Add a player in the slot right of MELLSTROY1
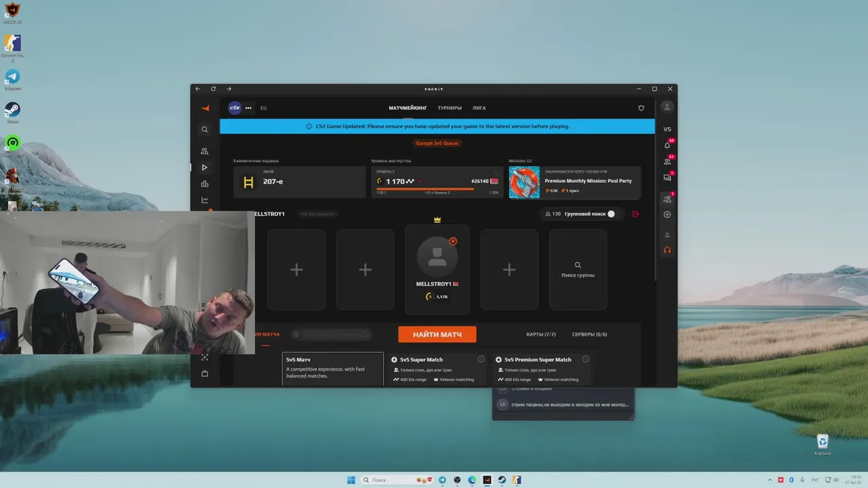The image size is (868, 488). coord(509,270)
